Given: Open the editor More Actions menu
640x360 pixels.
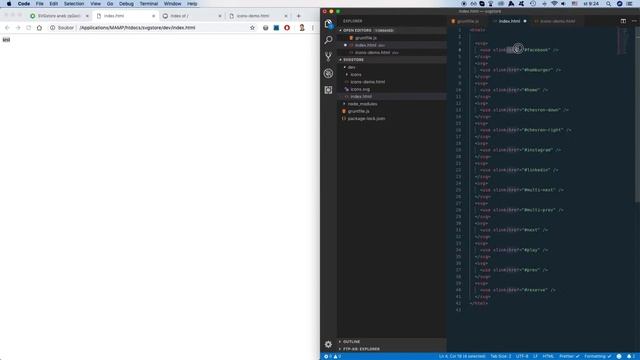Looking at the screenshot, I should point(634,21).
